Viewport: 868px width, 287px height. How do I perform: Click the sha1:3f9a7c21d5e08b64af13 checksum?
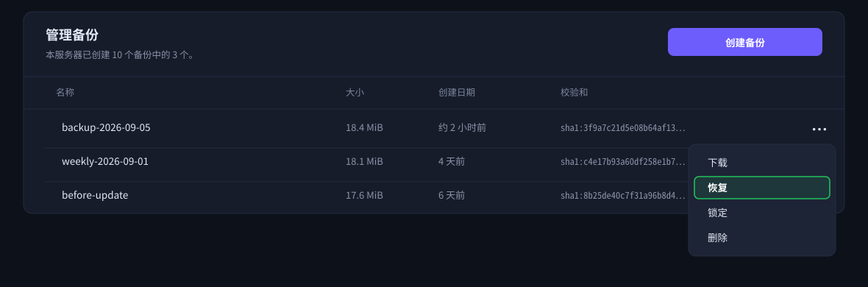623,128
